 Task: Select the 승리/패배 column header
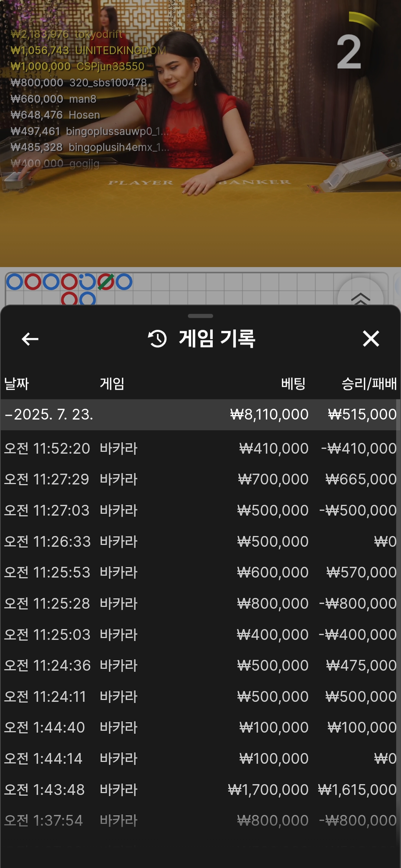(369, 383)
